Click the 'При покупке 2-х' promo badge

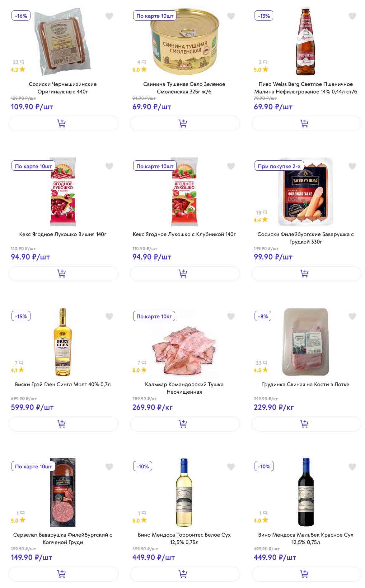279,166
